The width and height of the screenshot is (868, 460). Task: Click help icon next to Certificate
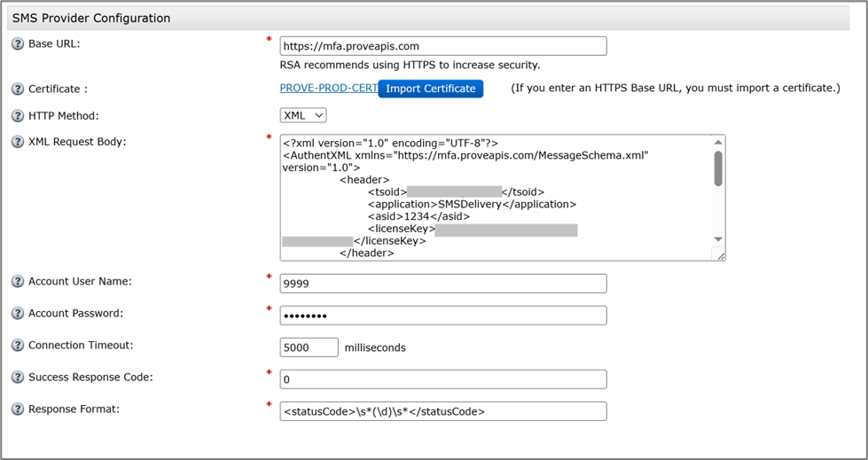point(18,90)
